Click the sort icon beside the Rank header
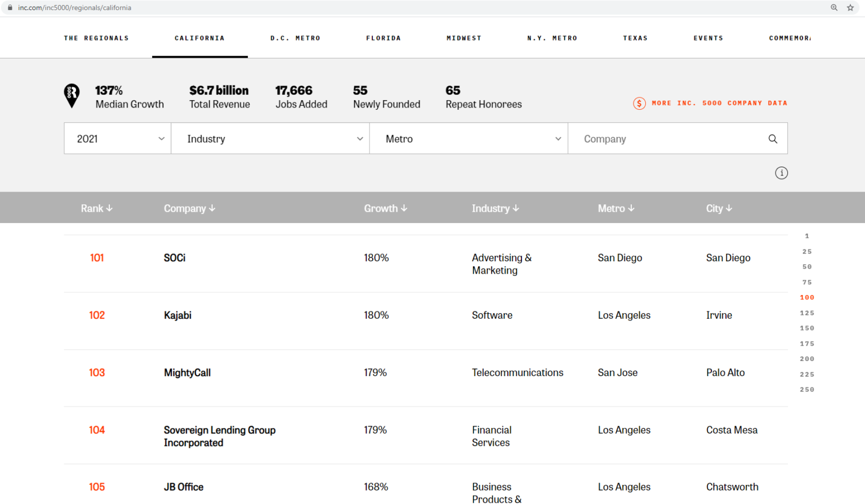This screenshot has width=865, height=504. tap(110, 208)
